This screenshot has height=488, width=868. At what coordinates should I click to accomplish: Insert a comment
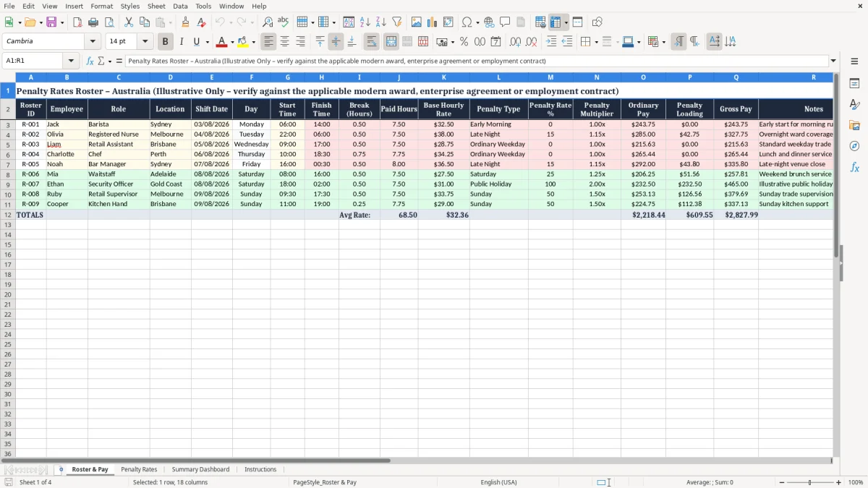(505, 22)
